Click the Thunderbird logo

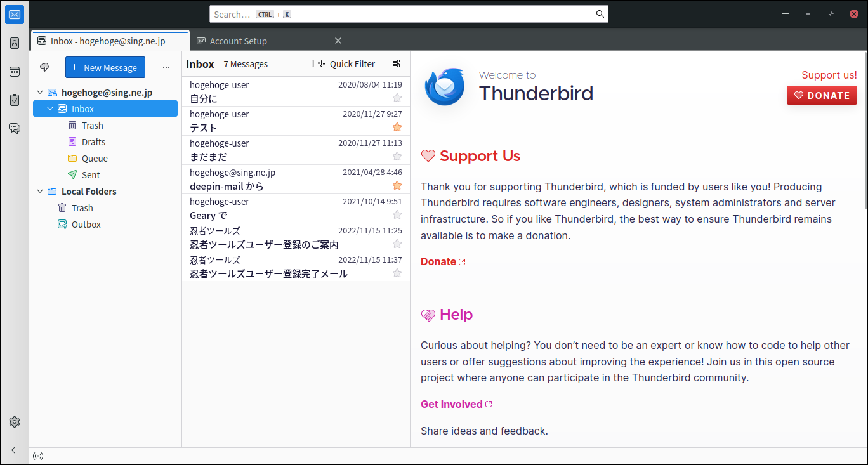445,87
